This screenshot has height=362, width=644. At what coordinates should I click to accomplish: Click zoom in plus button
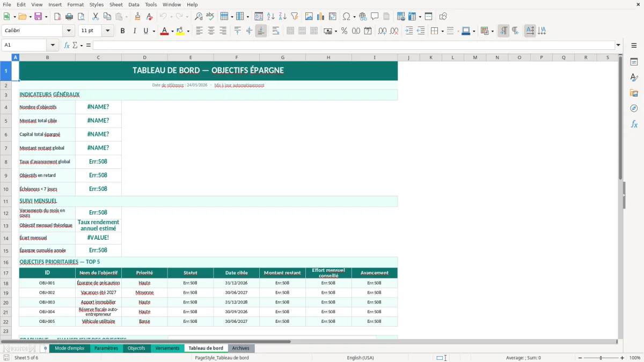[x=623, y=358]
